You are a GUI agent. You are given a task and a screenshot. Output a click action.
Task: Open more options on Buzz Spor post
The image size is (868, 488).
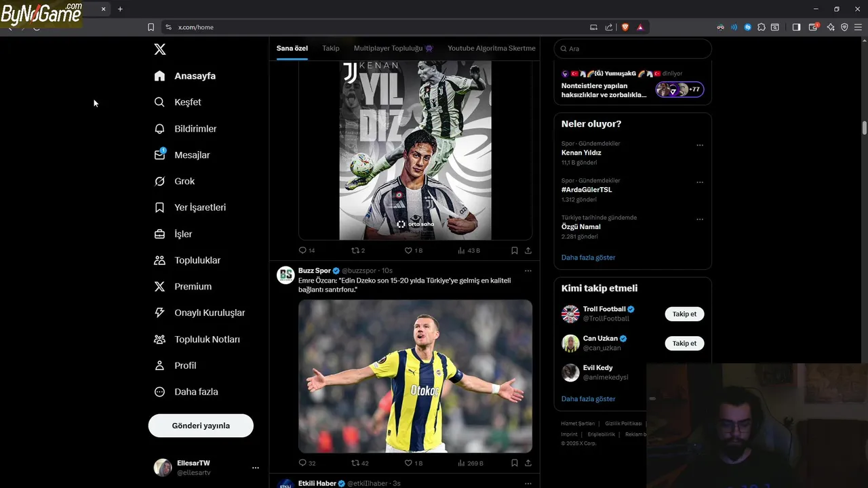tap(528, 271)
